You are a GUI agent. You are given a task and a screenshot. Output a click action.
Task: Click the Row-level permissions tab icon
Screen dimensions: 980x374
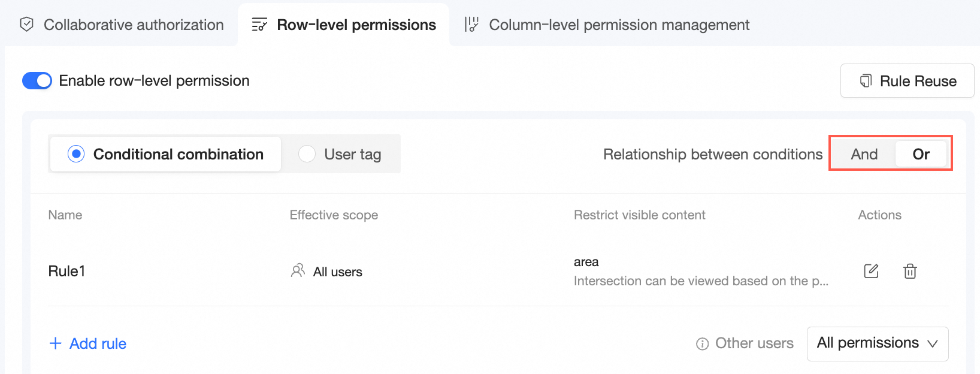pyautogui.click(x=259, y=25)
